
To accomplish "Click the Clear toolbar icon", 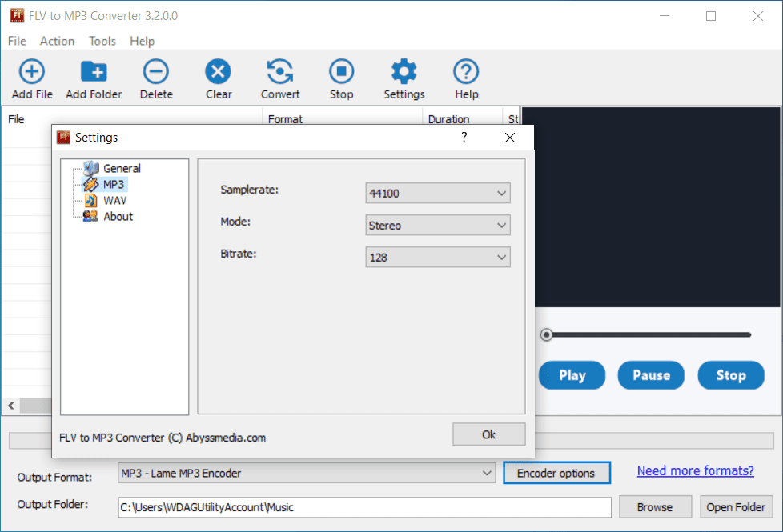I will 219,72.
